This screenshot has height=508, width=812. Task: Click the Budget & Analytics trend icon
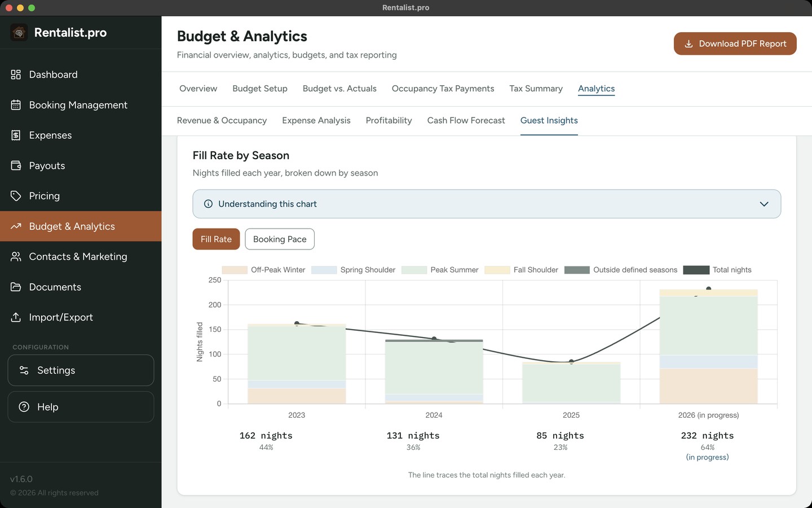point(16,226)
